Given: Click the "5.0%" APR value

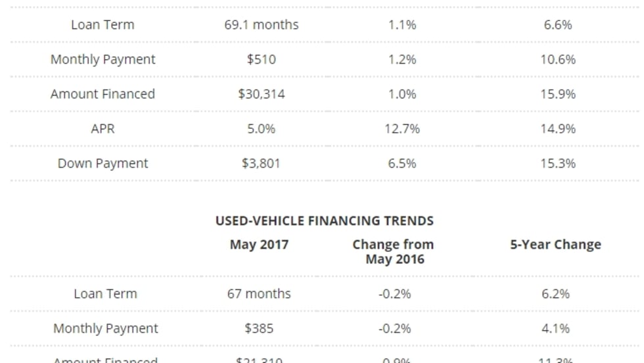Looking at the screenshot, I should (261, 129).
